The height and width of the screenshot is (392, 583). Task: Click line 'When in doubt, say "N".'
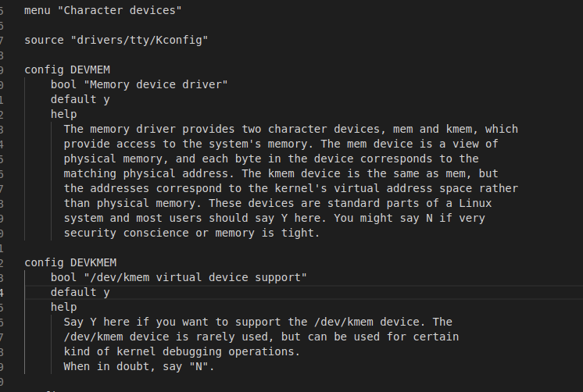click(139, 367)
